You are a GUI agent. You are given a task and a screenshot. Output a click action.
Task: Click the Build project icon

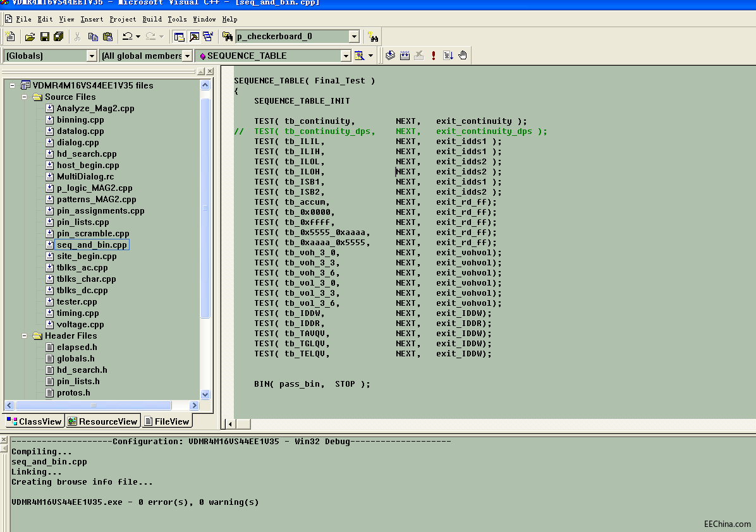click(x=405, y=56)
